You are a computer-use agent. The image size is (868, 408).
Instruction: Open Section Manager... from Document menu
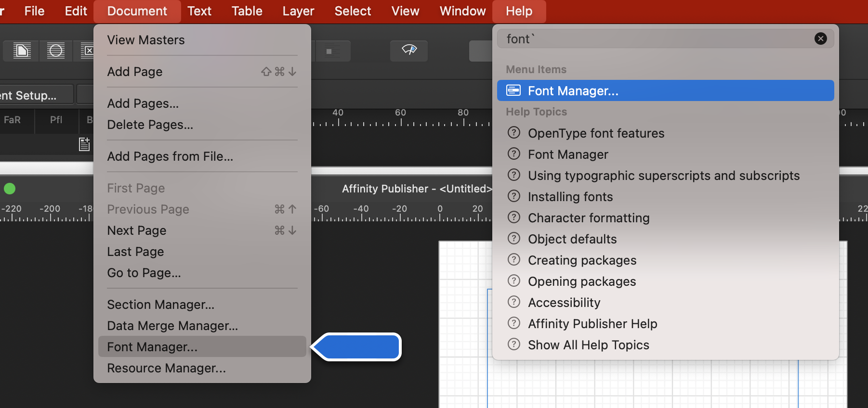pos(202,305)
